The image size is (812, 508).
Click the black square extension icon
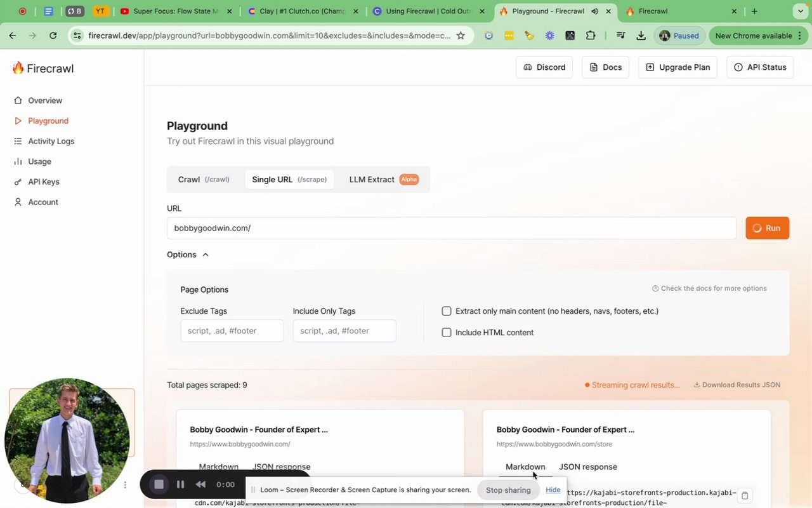point(570,36)
